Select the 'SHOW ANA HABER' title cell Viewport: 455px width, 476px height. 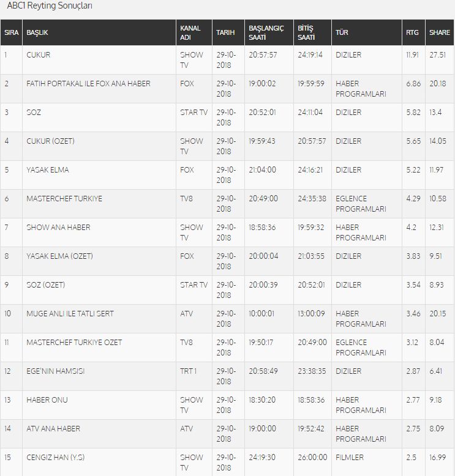58,228
